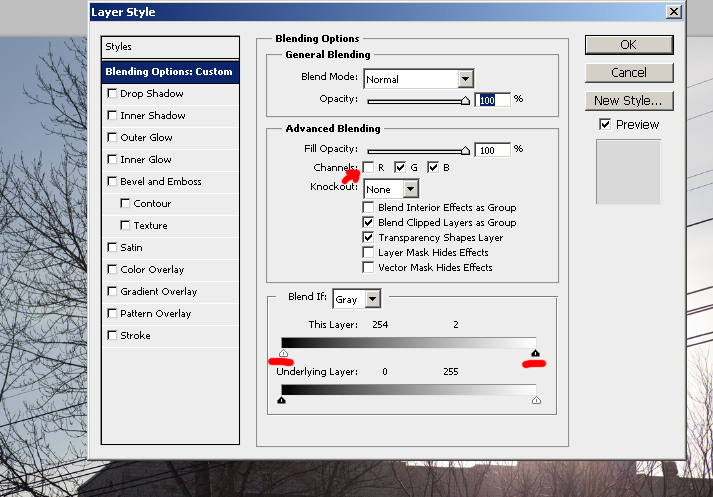
Task: Check Vector Mask Hides Effects
Action: 368,267
